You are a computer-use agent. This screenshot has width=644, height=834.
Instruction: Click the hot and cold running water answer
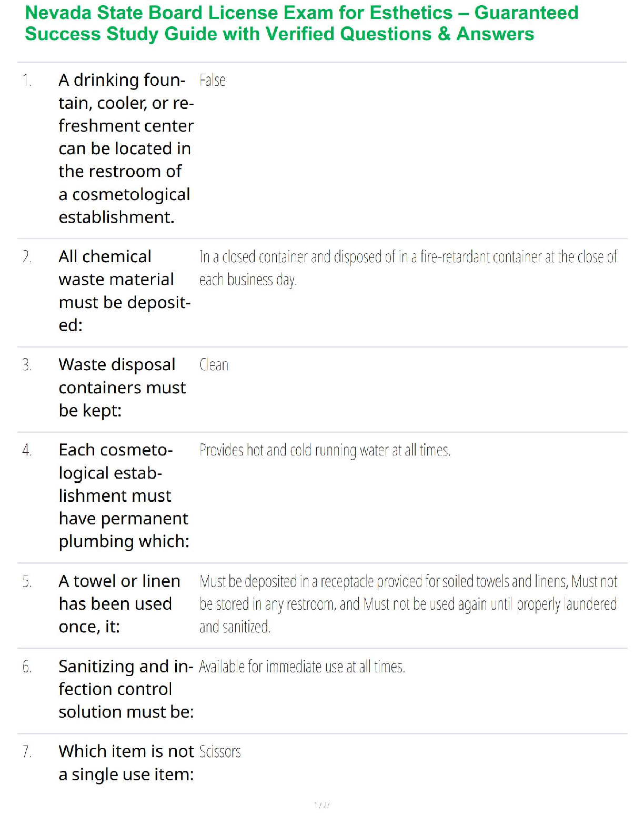tap(325, 450)
